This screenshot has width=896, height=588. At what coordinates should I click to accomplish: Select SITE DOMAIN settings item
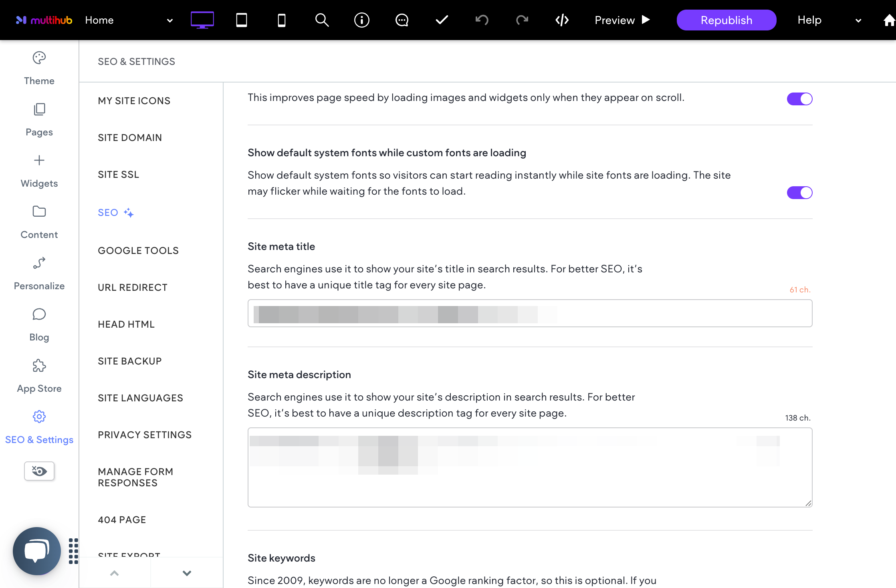130,138
